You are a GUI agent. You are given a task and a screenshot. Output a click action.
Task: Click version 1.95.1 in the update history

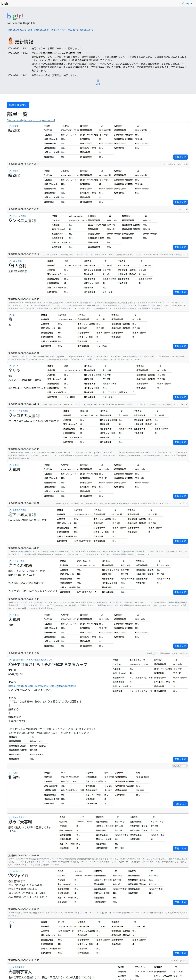coord(24,49)
